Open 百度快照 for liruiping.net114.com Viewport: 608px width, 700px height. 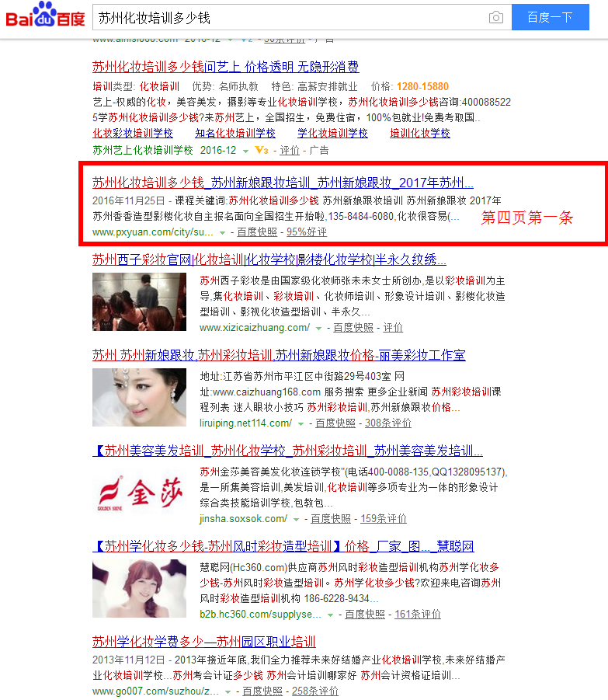coord(335,423)
